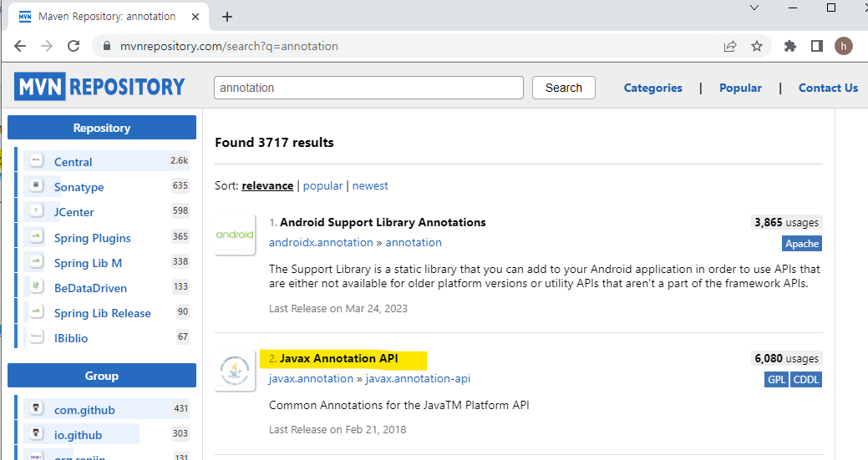Go back using browser back arrow
This screenshot has height=460, width=868.
point(20,46)
